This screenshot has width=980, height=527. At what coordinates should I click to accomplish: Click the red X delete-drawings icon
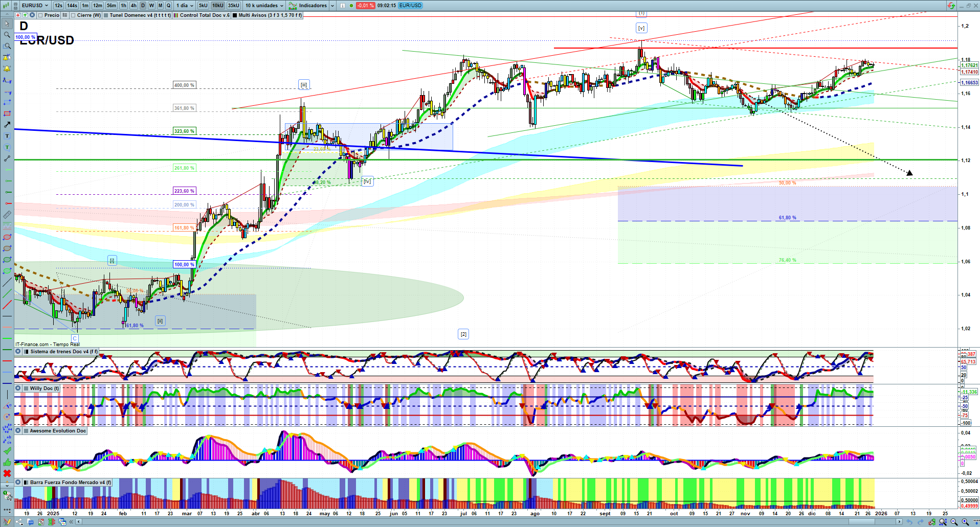(x=7, y=473)
